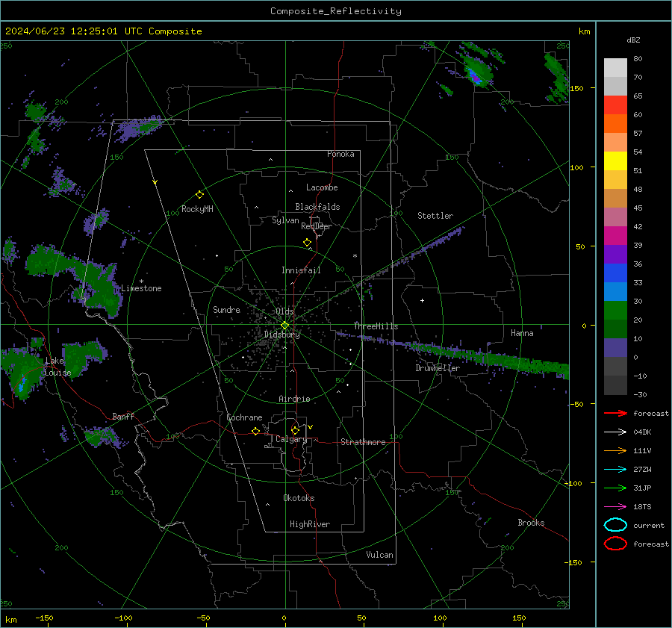Image resolution: width=672 pixels, height=628 pixels.
Task: Click the cyan 27ZW arrow in the legend
Action: point(615,470)
